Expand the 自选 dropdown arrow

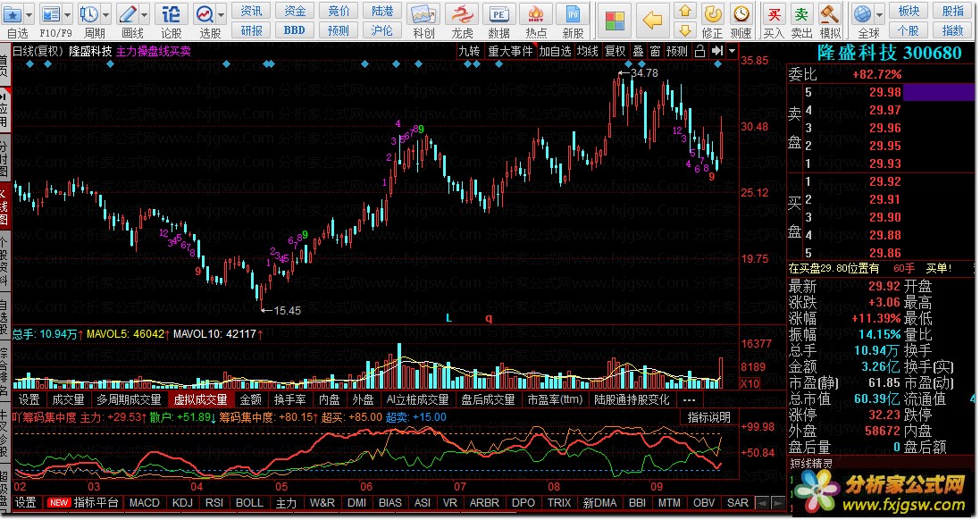click(x=29, y=13)
